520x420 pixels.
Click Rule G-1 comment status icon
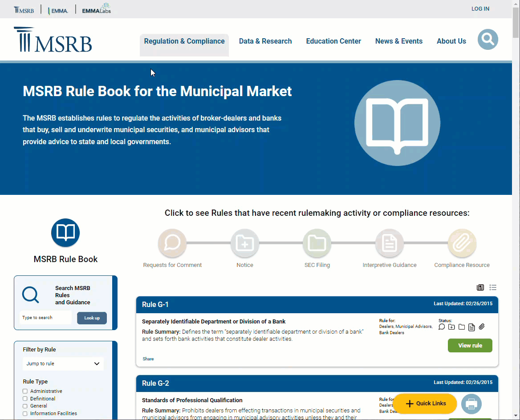click(441, 327)
